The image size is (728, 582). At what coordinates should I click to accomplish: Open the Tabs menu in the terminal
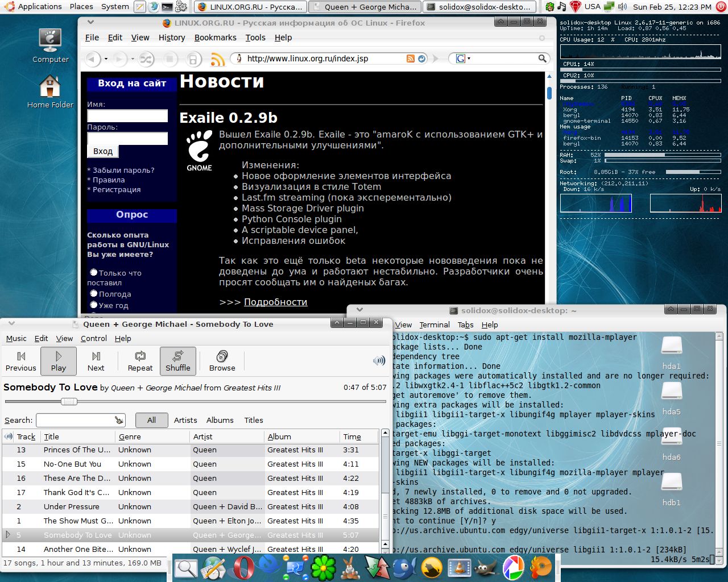[x=465, y=325]
